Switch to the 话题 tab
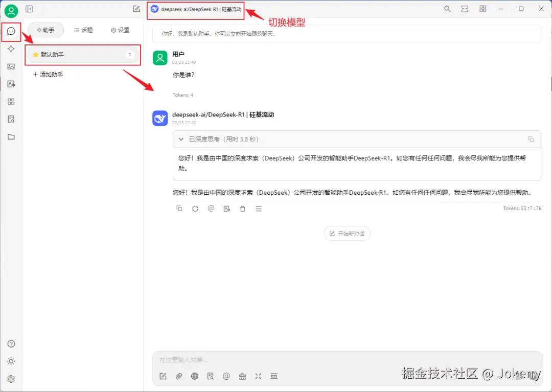 pyautogui.click(x=83, y=30)
